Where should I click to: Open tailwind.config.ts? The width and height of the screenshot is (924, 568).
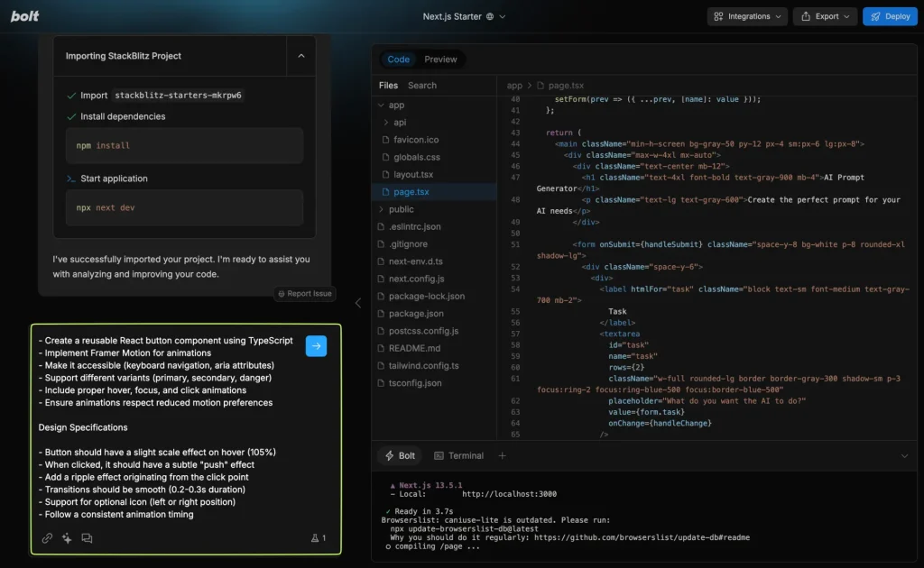pos(424,365)
